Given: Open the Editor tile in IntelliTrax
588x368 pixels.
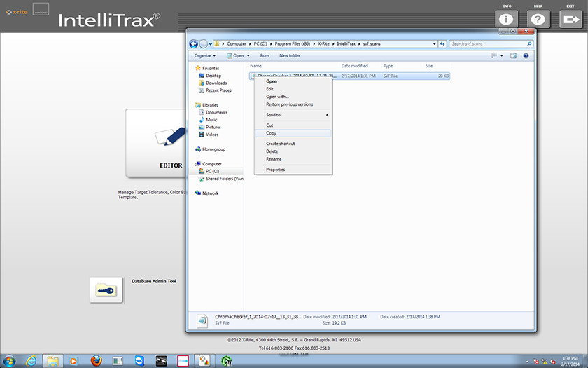Looking at the screenshot, I should [x=155, y=143].
